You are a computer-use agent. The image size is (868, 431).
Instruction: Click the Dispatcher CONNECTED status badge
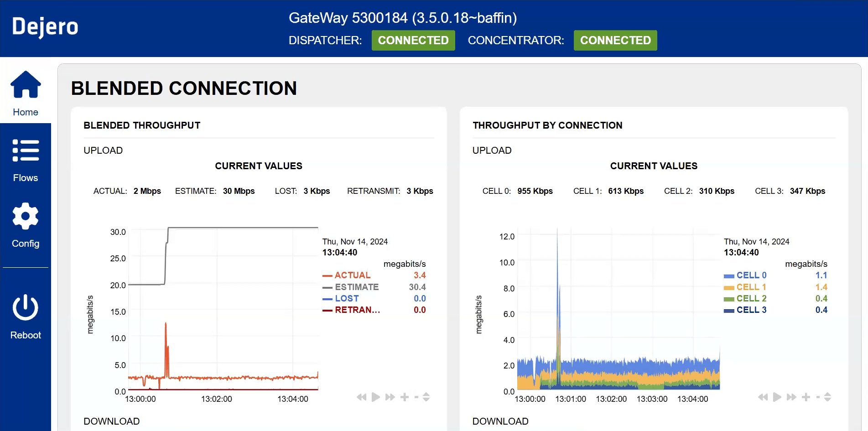pyautogui.click(x=413, y=40)
